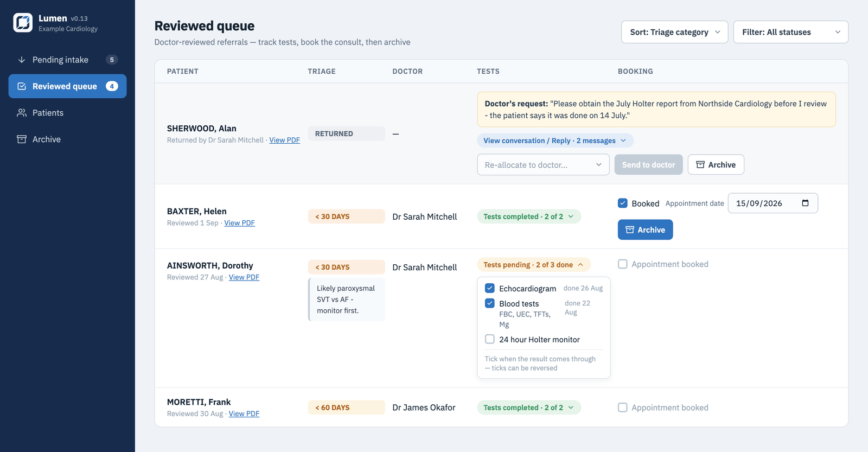Uncheck the Booked checkbox for Baxter

[623, 203]
